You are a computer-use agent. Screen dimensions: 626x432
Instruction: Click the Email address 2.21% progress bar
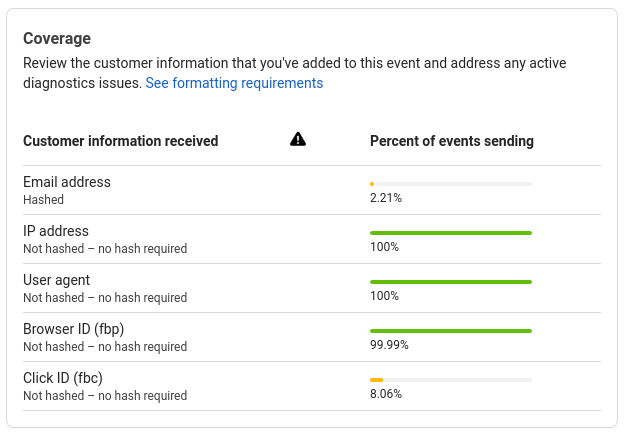tap(451, 184)
